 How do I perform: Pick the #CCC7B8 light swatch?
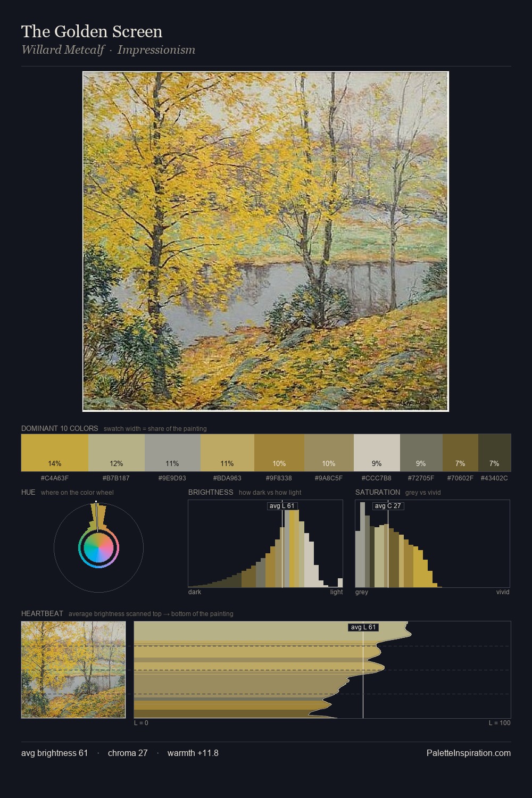point(377,453)
